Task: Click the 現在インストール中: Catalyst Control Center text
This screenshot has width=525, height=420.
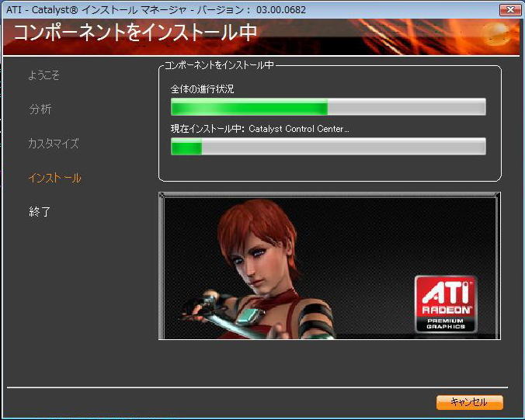Action: [260, 129]
